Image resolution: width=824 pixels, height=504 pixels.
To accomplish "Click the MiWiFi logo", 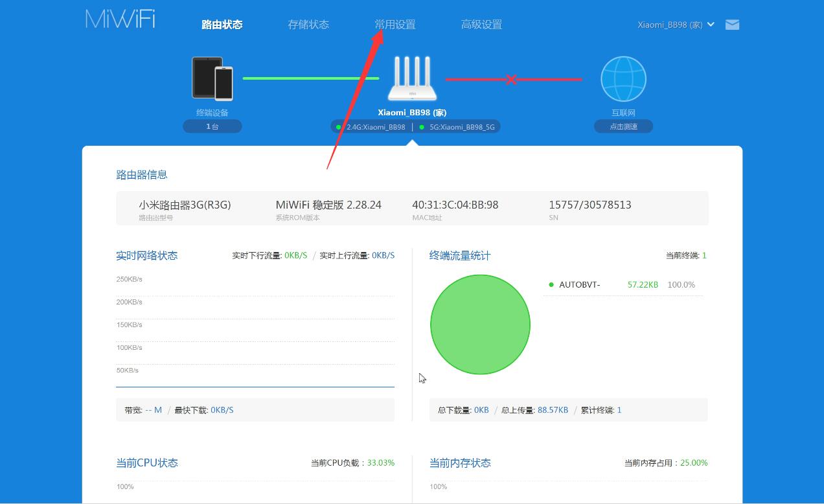I will point(120,19).
